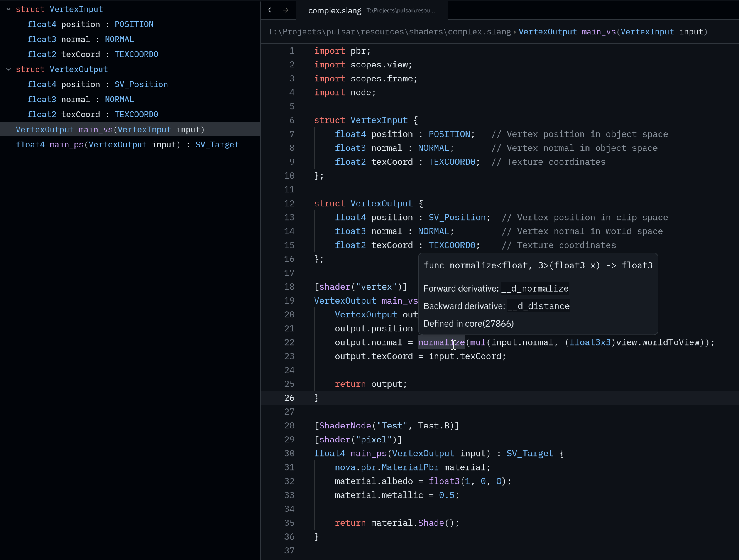Select VertexInput 'float4 position : POSITION' outline item
This screenshot has height=560, width=739.
90,24
